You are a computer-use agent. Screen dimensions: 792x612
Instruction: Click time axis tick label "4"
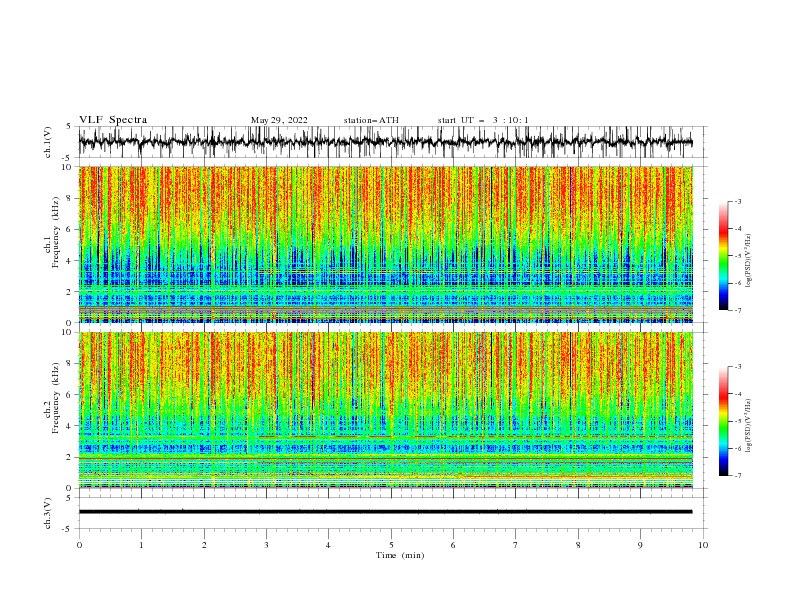328,545
